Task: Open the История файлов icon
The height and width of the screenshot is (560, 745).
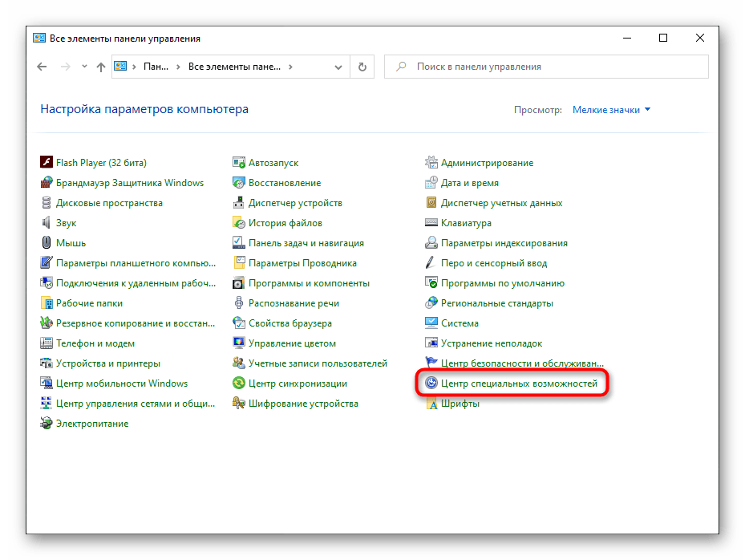Action: (x=238, y=222)
